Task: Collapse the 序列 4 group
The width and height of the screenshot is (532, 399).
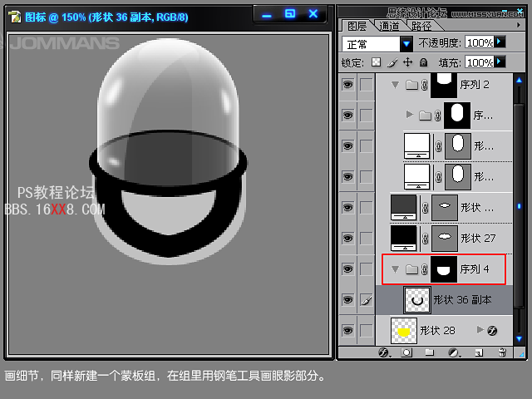Action: pos(395,269)
